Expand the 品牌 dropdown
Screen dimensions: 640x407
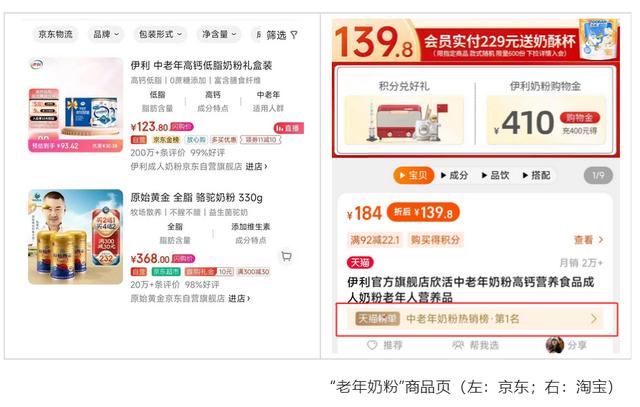coord(106,34)
